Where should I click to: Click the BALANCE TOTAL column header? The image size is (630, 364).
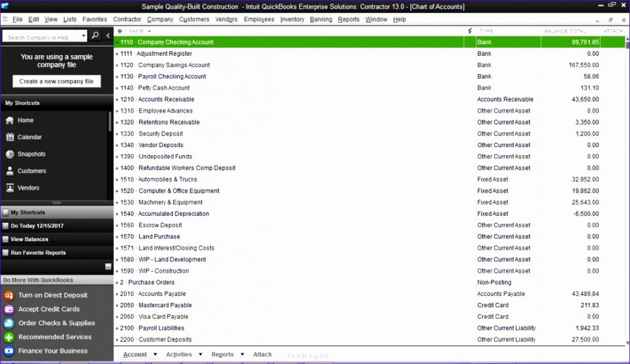[x=565, y=31]
